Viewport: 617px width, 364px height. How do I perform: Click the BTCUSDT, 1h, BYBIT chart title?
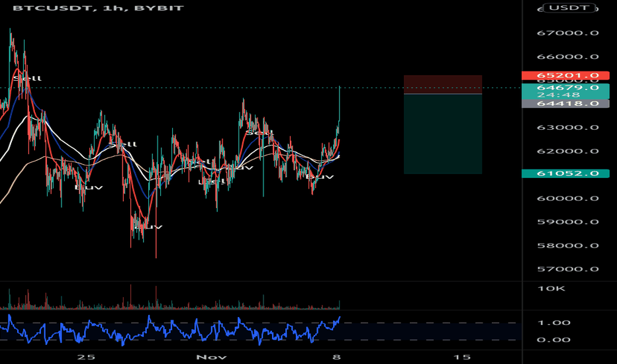click(98, 8)
